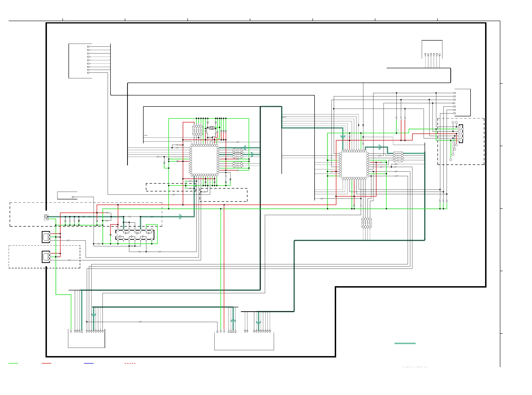Viewport: 532px width, 395px height.
Task: Click the dashed red line legend sample
Action: 130,363
